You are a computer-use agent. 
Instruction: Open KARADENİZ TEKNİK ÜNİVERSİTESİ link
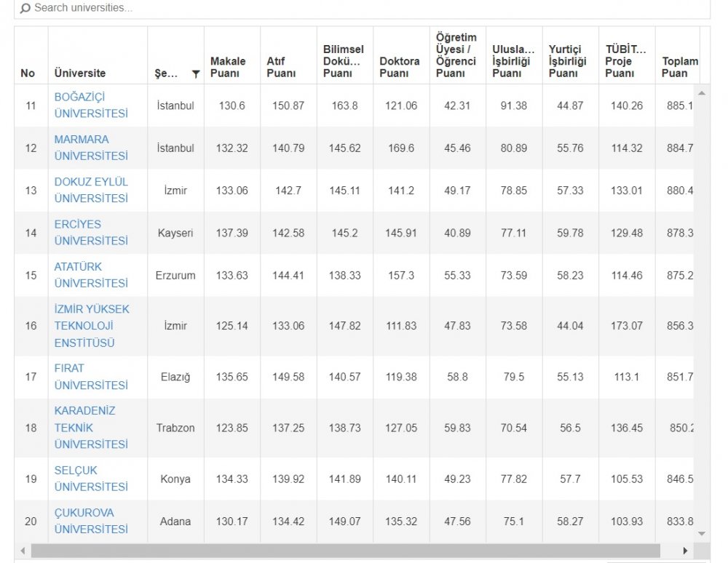[91, 428]
